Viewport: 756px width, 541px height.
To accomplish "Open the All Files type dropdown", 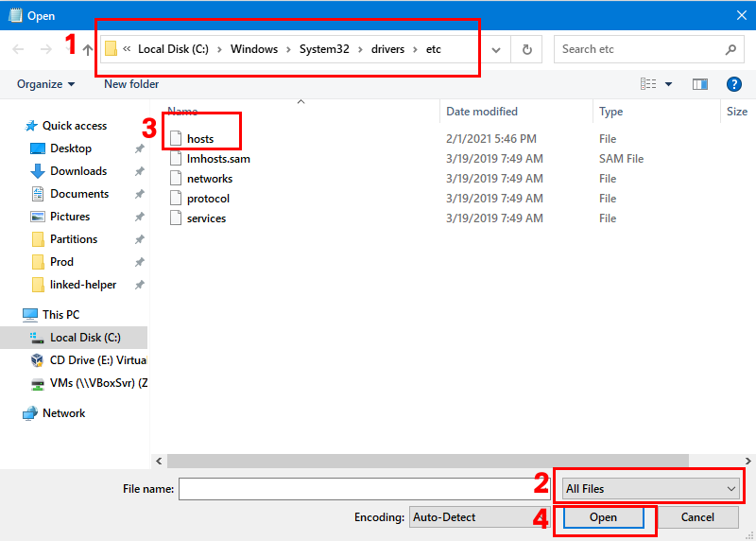I will point(649,489).
